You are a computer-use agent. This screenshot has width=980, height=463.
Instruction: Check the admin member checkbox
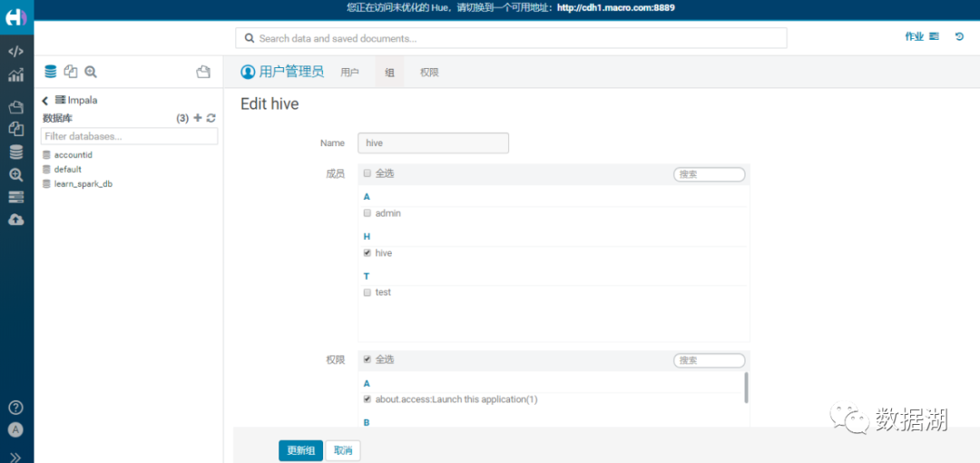click(x=367, y=213)
